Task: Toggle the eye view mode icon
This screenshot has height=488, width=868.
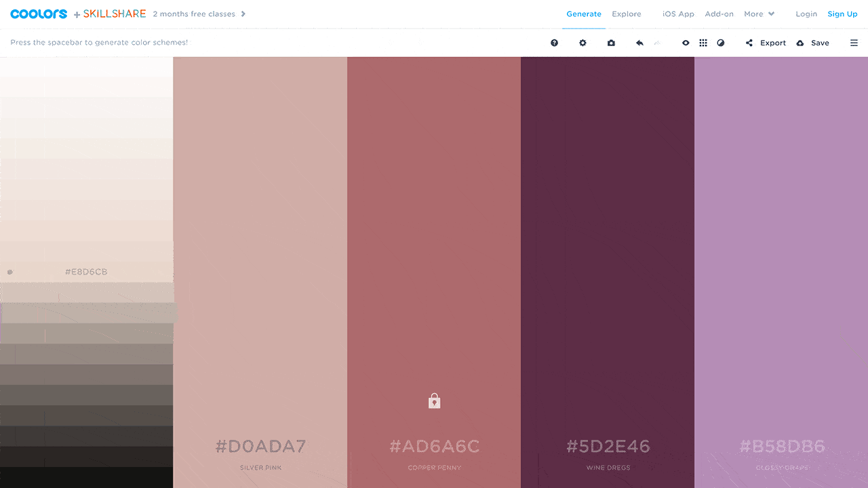Action: click(686, 43)
